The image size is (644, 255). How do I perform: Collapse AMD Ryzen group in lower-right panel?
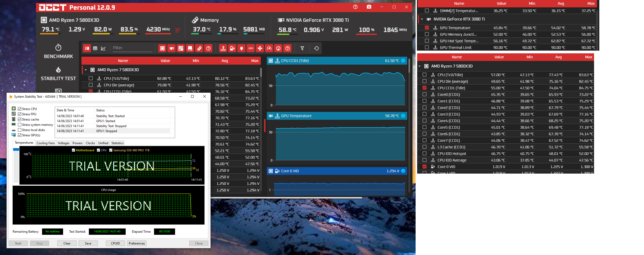tap(420, 66)
